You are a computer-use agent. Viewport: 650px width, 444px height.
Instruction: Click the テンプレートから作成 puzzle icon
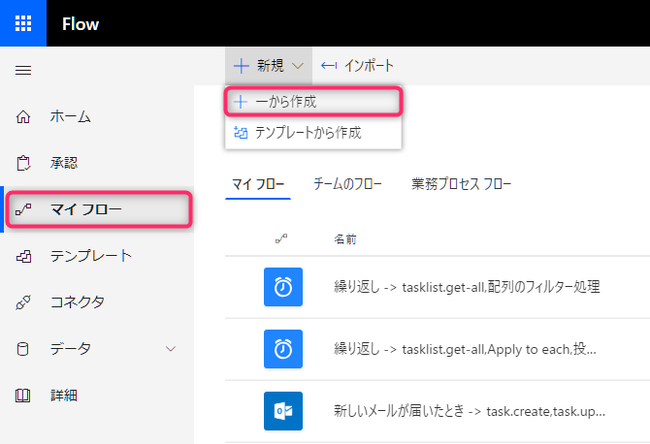tap(241, 133)
